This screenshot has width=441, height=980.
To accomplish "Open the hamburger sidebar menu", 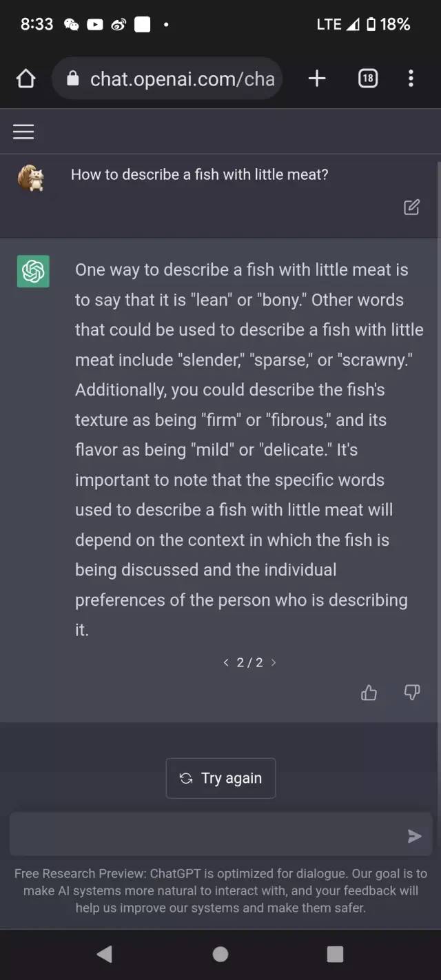I will pos(23,132).
